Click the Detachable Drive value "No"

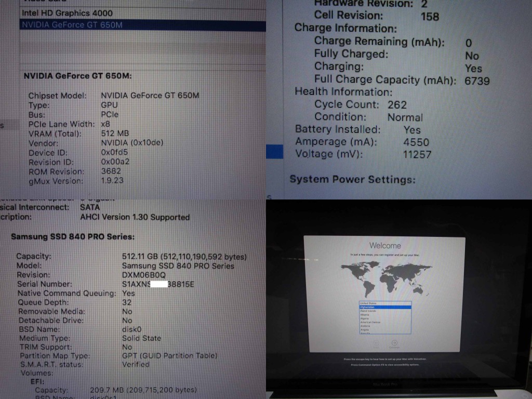pos(127,320)
